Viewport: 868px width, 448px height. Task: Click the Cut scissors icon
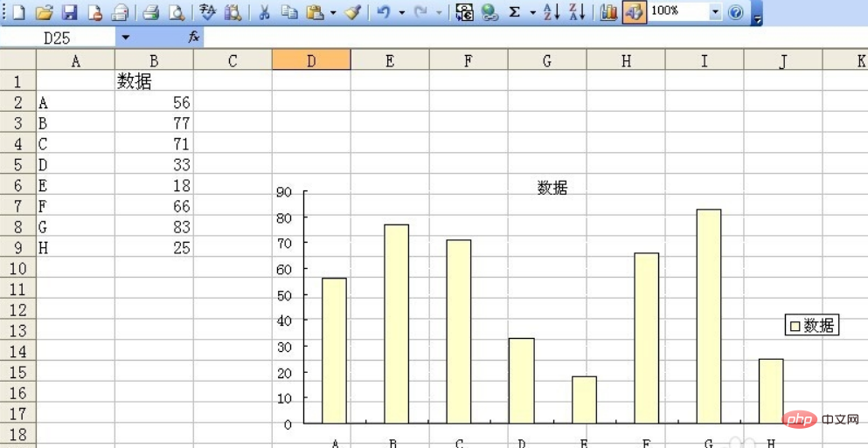pyautogui.click(x=264, y=11)
